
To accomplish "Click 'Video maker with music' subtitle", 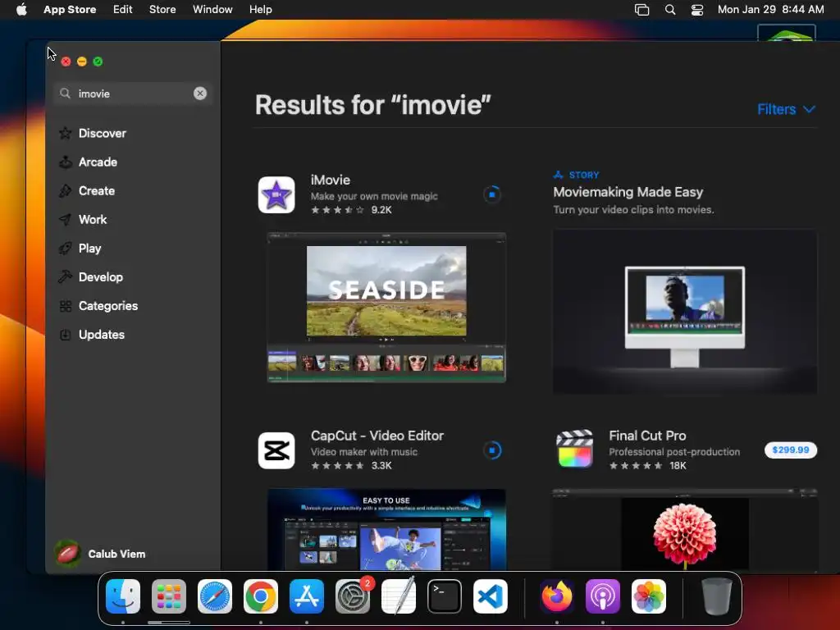I will point(363,452).
